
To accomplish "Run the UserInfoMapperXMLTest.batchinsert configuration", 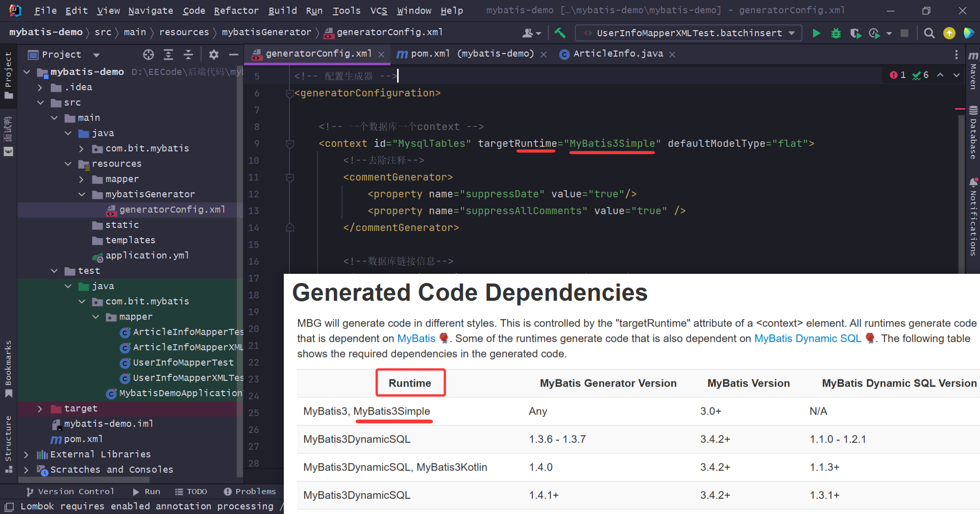I will point(816,33).
